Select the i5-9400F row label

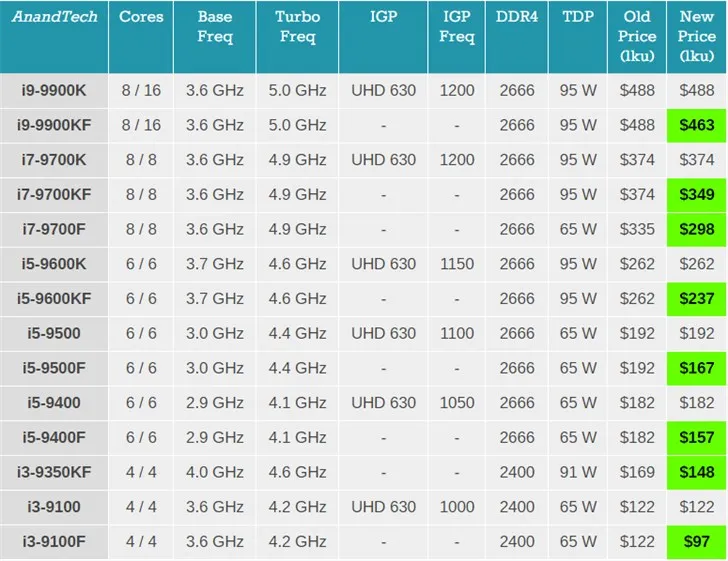(54, 437)
